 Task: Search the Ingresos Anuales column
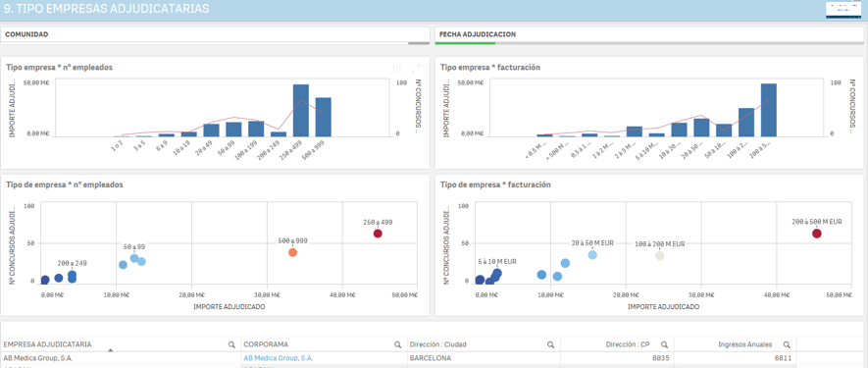786,344
